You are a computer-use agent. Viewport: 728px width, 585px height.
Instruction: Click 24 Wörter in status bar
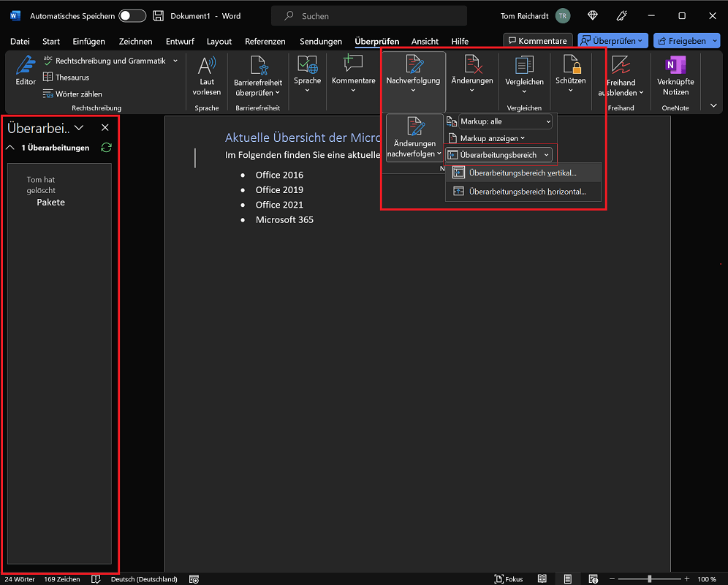(x=20, y=579)
